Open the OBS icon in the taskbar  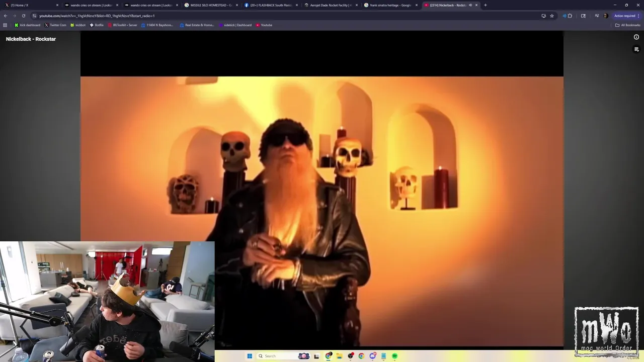tap(351, 356)
